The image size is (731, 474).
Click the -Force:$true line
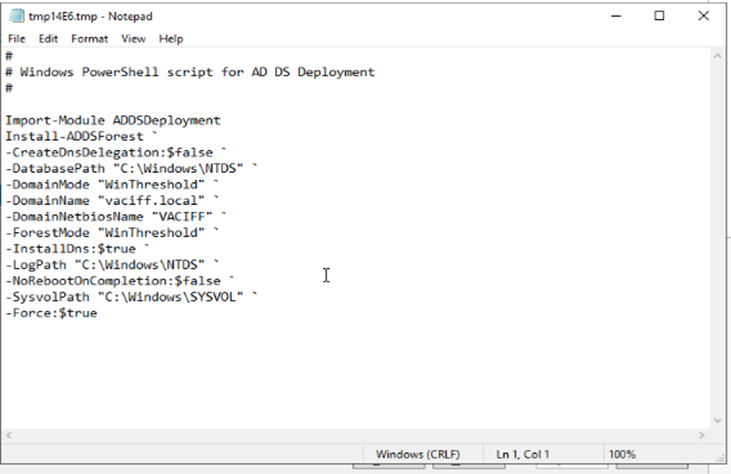coord(51,313)
